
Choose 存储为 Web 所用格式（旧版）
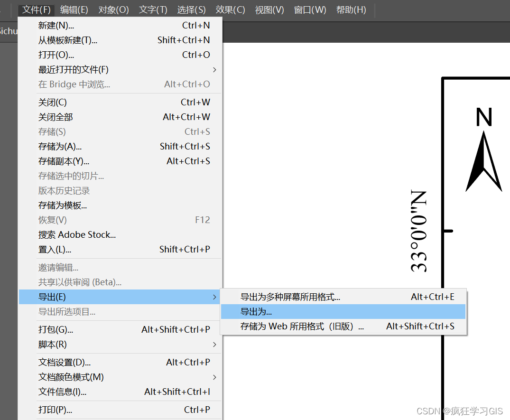302,327
